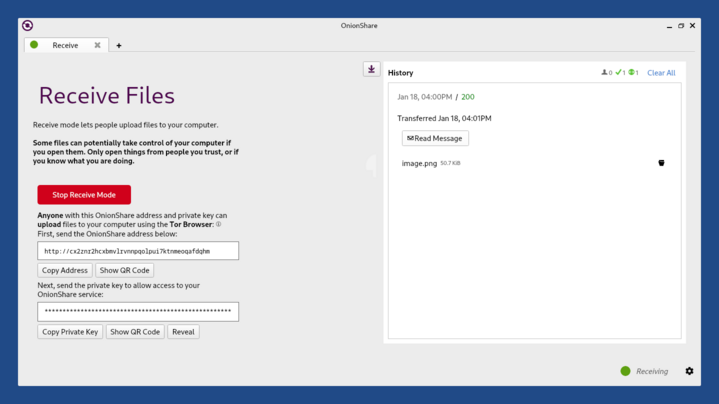Image resolution: width=719 pixels, height=404 pixels.
Task: Minimize the OnionShare window
Action: coord(669,26)
